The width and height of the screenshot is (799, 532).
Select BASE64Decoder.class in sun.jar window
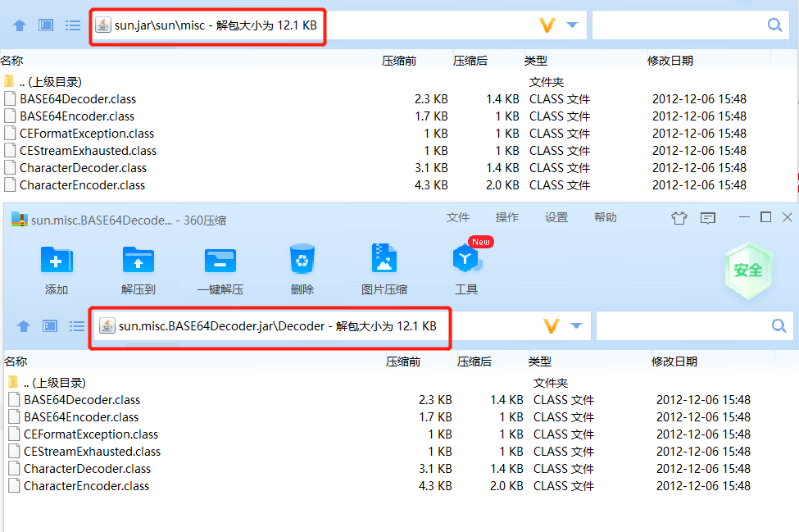tap(78, 99)
